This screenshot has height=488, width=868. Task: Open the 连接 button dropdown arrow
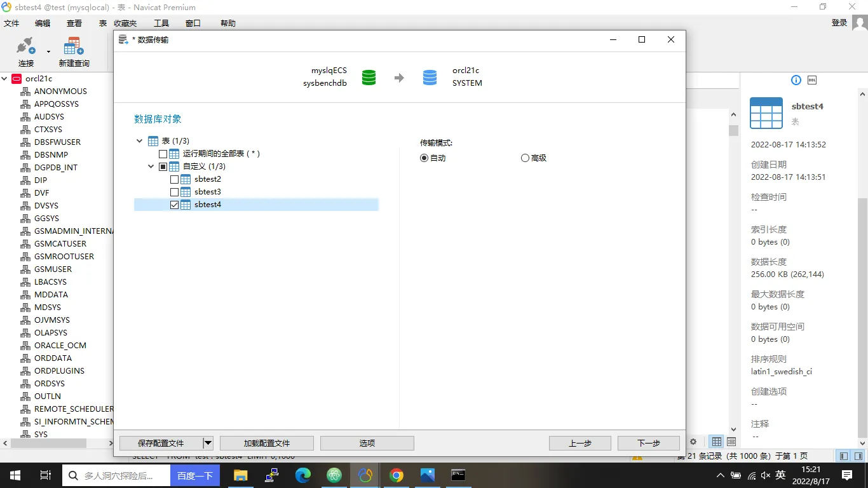[48, 52]
